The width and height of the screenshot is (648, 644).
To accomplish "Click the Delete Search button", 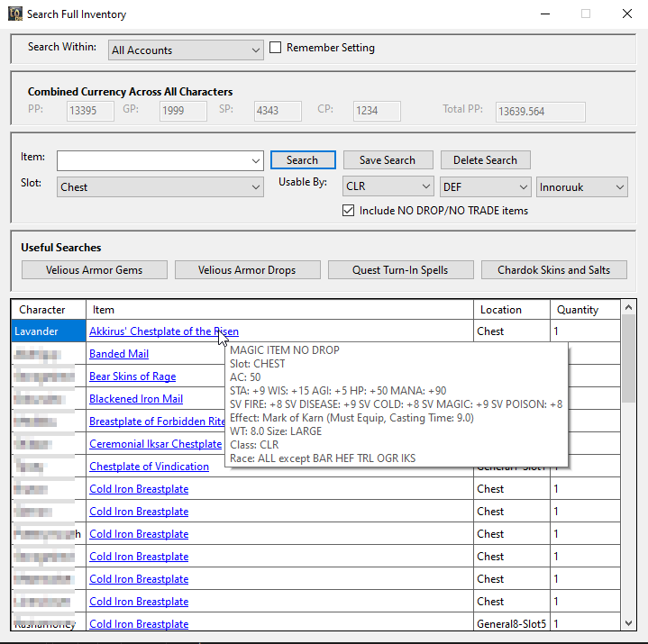I will point(485,160).
